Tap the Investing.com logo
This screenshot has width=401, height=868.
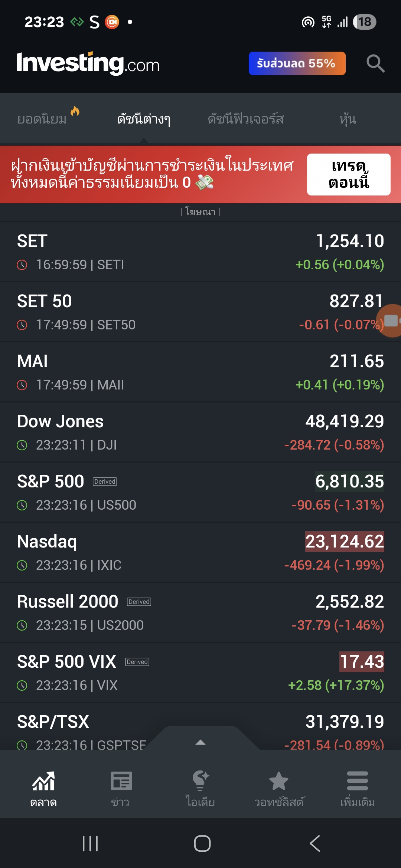click(88, 63)
